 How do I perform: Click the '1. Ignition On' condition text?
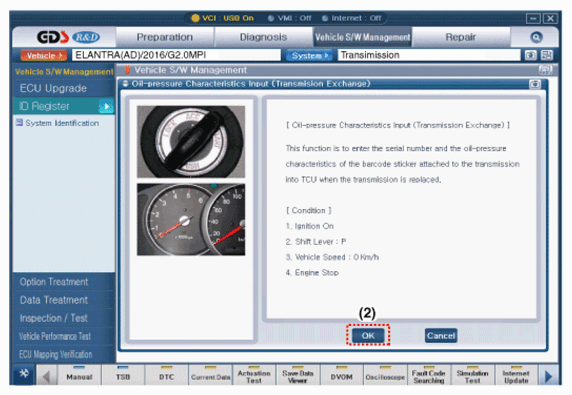pos(310,226)
